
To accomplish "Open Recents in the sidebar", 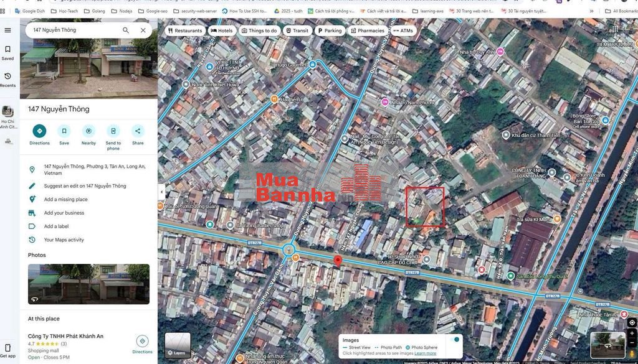I will click(7, 79).
